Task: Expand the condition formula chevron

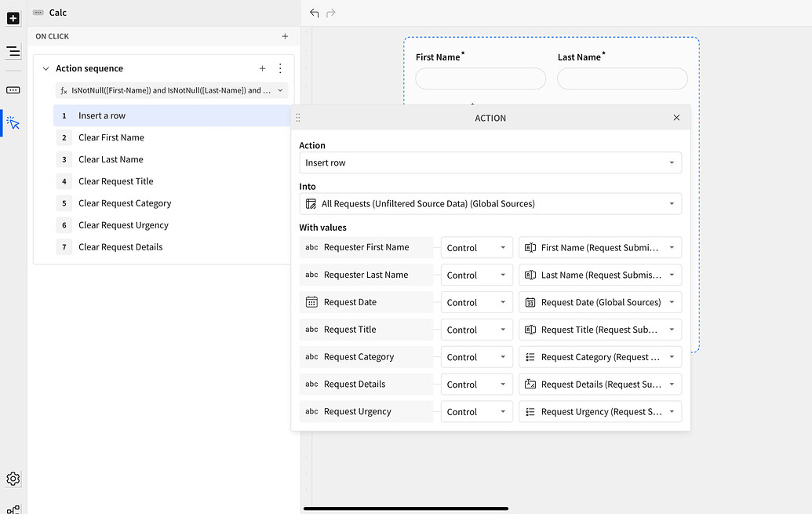Action: (x=280, y=91)
